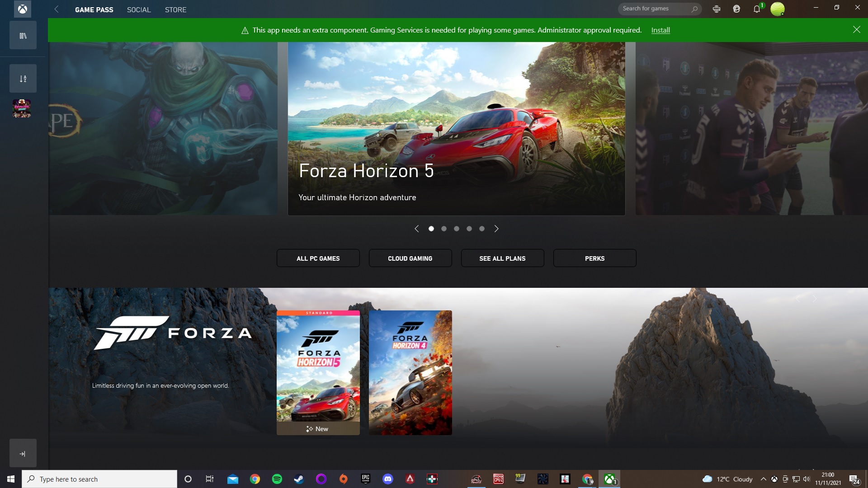This screenshot has height=488, width=868.
Task: Launch Spotify from taskbar
Action: (x=277, y=479)
